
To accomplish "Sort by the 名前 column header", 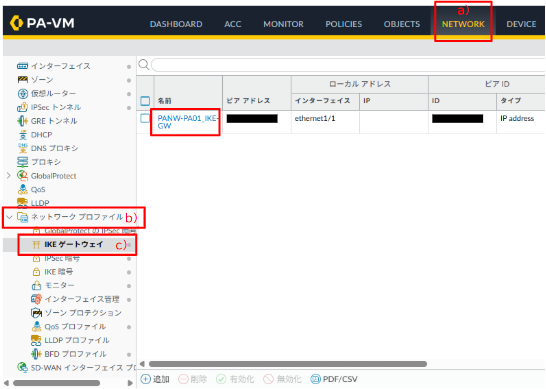I will pos(164,101).
